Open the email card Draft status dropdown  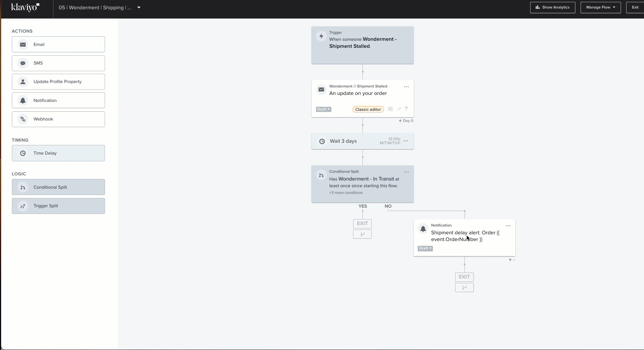pyautogui.click(x=323, y=109)
